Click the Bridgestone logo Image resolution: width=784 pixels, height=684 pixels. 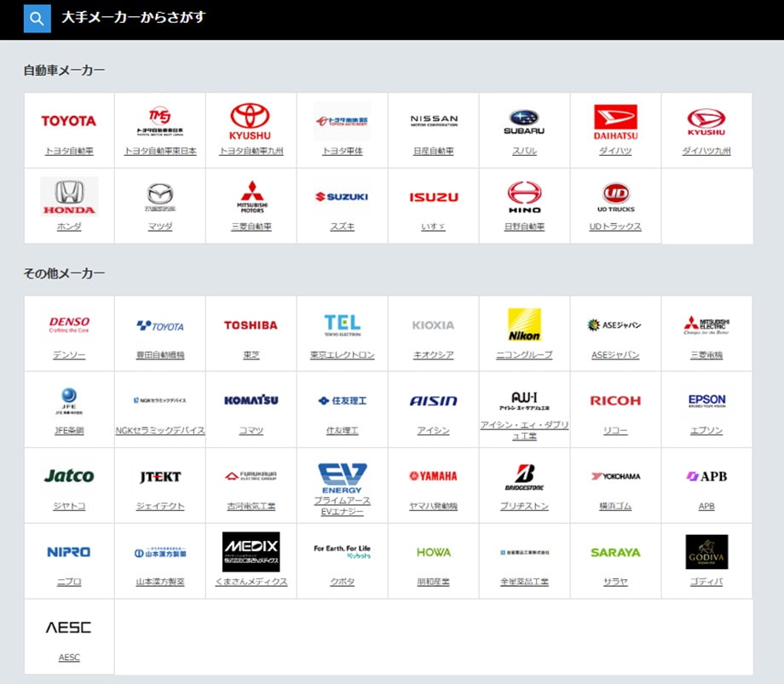[x=524, y=477]
